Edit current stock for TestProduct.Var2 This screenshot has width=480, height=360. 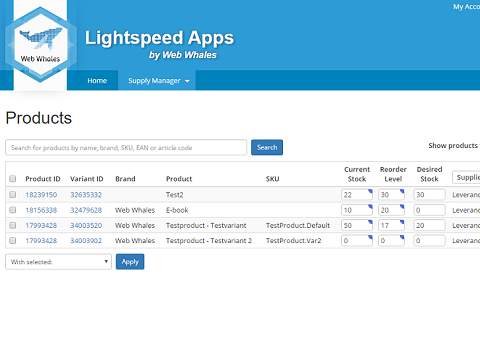(x=357, y=240)
